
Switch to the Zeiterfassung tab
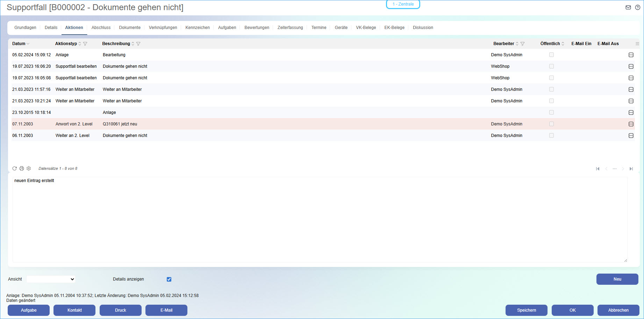point(290,28)
